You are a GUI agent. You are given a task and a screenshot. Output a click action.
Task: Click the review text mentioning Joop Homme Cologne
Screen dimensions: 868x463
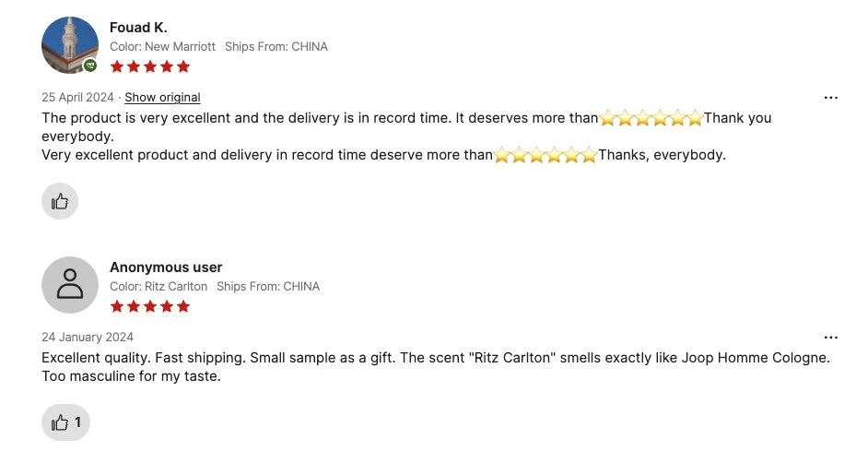pyautogui.click(x=435, y=358)
